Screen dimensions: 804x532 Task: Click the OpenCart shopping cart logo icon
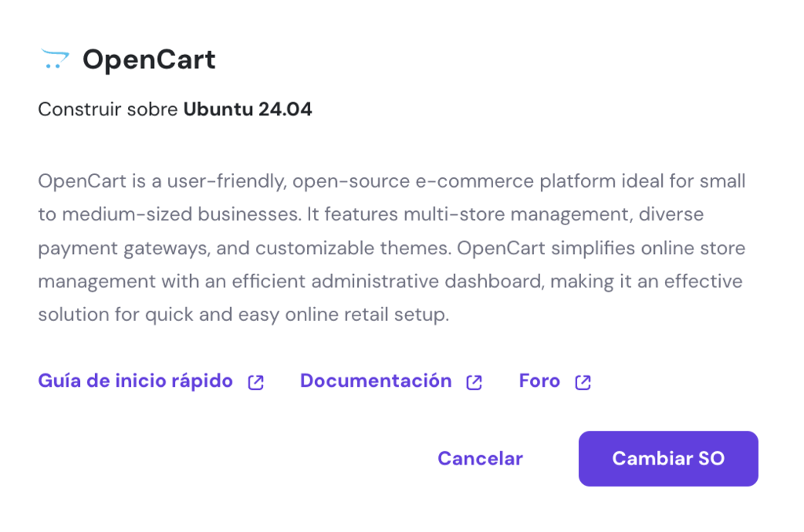pyautogui.click(x=54, y=57)
